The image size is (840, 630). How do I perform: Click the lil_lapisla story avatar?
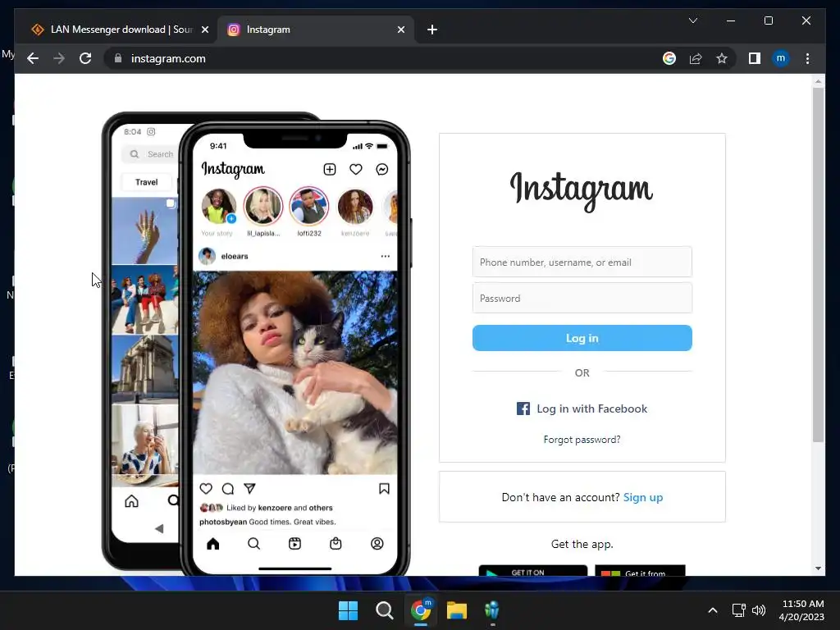[x=263, y=206]
